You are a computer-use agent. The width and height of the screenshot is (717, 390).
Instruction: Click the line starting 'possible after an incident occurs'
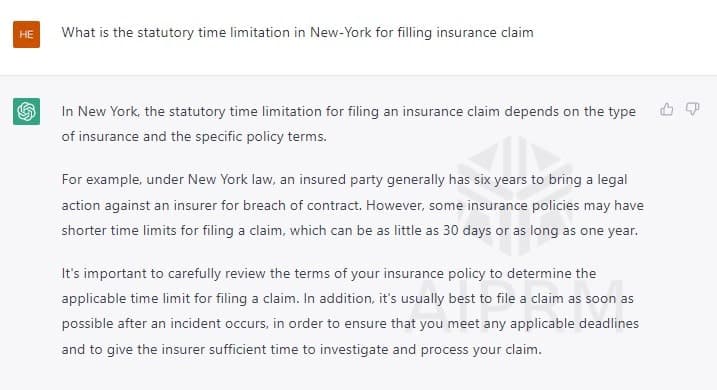pos(350,324)
